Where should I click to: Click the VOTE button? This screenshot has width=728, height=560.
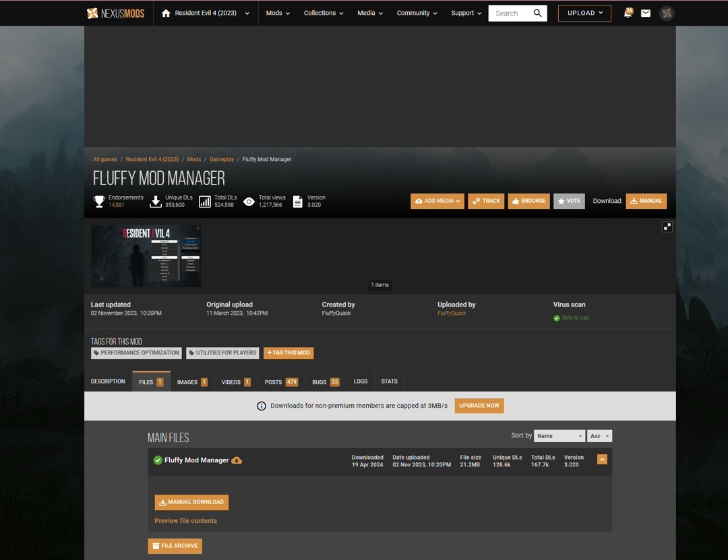569,201
